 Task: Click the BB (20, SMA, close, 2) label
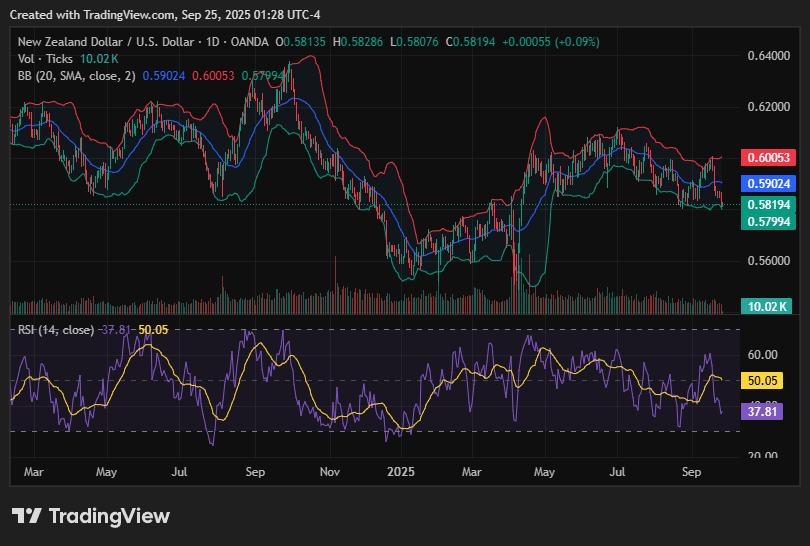(x=76, y=76)
